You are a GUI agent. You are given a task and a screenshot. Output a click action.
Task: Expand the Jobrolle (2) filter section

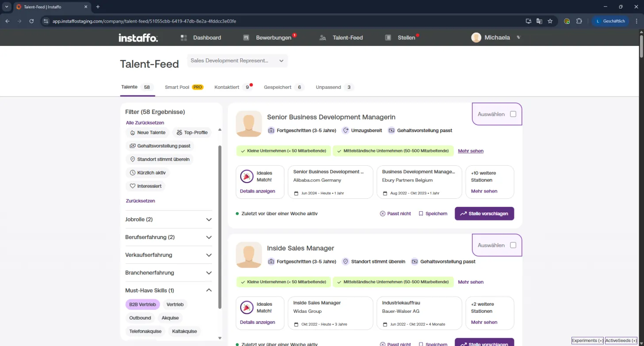pyautogui.click(x=169, y=219)
